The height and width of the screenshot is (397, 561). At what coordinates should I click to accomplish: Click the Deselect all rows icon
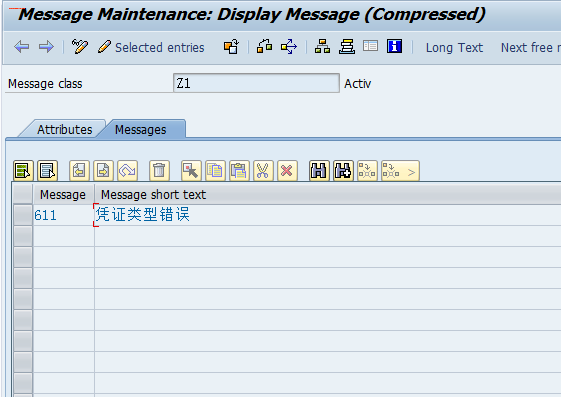click(48, 170)
